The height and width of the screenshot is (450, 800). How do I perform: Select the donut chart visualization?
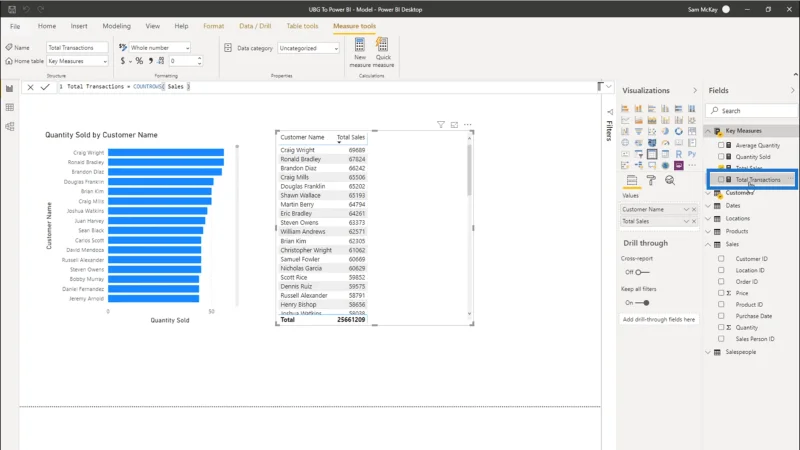(679, 131)
